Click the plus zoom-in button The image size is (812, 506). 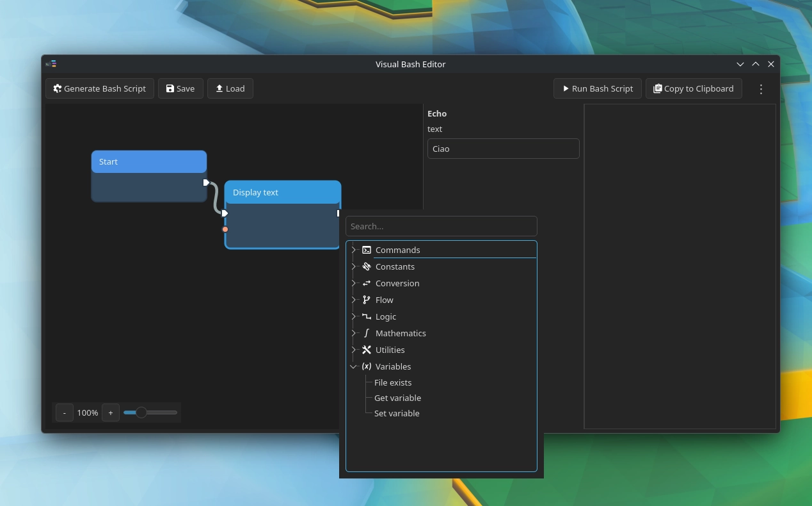click(x=110, y=412)
